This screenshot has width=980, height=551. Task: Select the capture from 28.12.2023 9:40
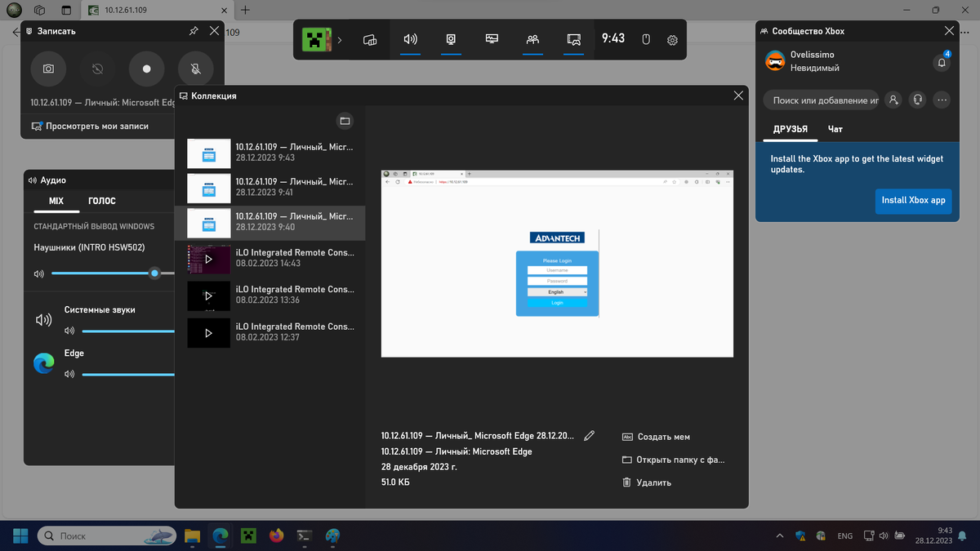point(269,222)
